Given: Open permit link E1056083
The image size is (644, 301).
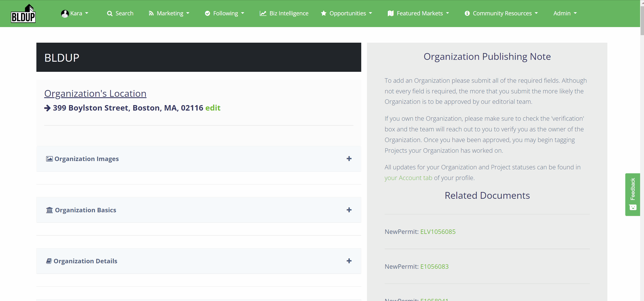Looking at the screenshot, I should click(x=434, y=266).
